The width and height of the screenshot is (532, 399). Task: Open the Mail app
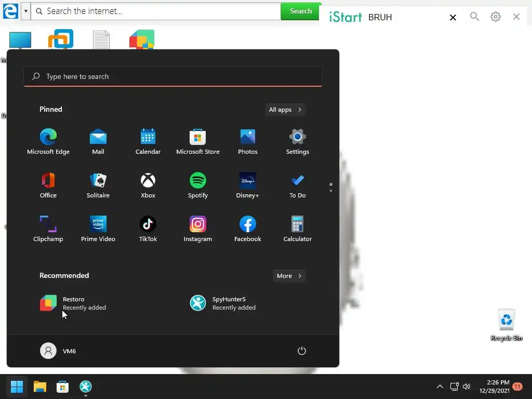coord(98,142)
